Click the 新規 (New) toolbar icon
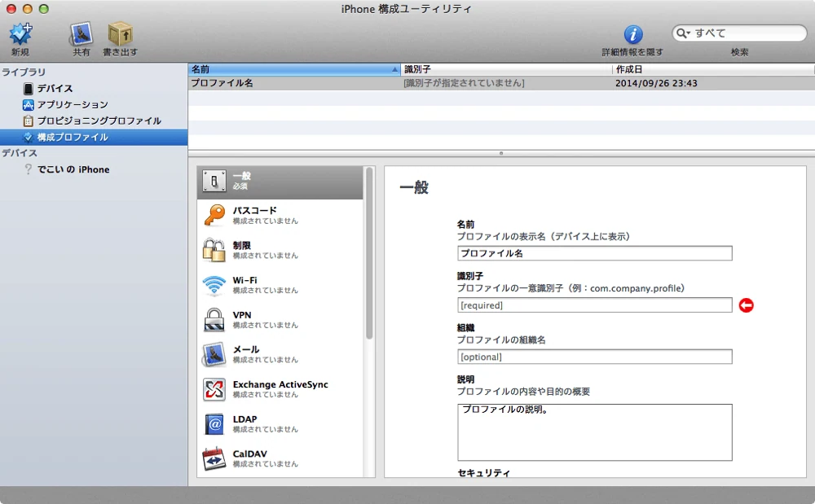The image size is (815, 504). tap(21, 34)
